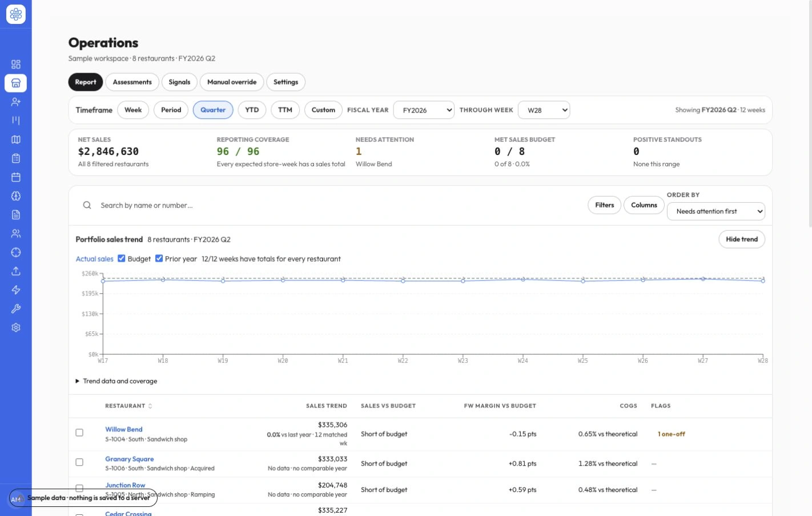Open the Fiscal Year FY2026 dropdown
This screenshot has height=516, width=812.
click(424, 110)
